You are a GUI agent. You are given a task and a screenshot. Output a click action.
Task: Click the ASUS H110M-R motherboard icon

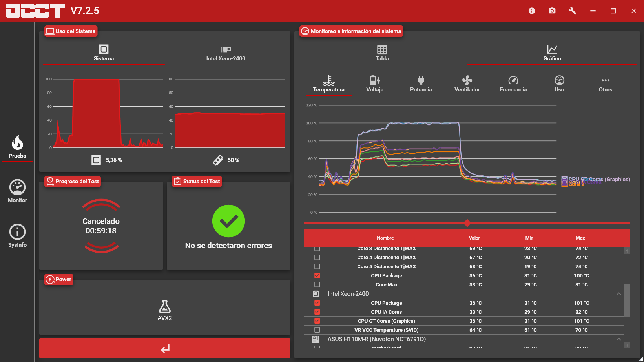pos(316,339)
